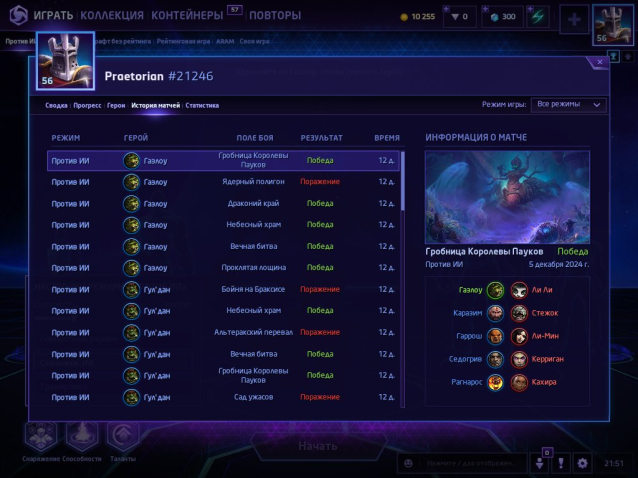Image resolution: width=638 pixels, height=478 pixels.
Task: Open the КОЛЛЕКЦИЯ menu
Action: 112,15
